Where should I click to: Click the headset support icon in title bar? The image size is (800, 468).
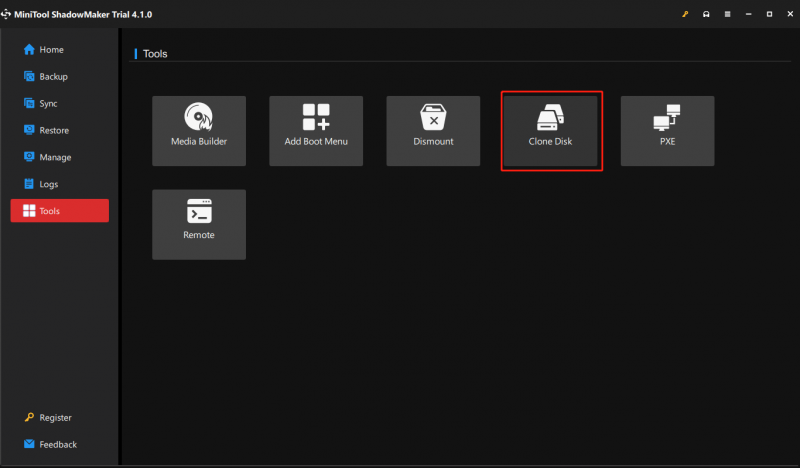706,14
